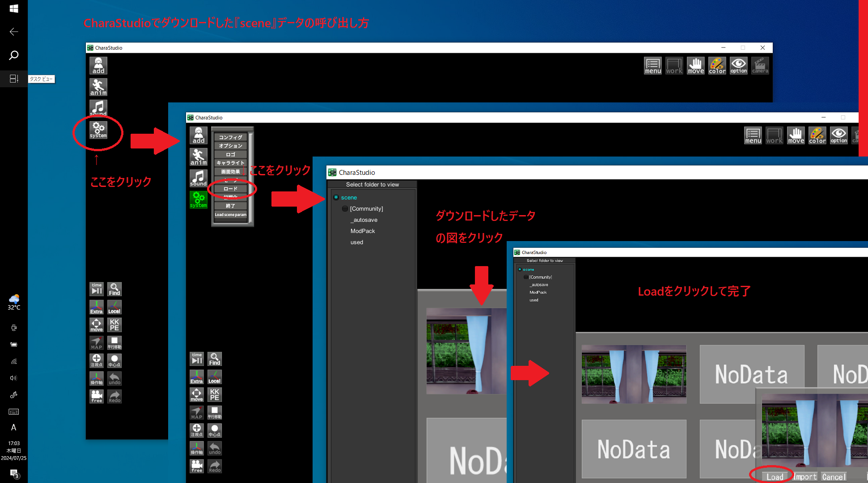
Task: Click the Extra axis icon in rearmost window
Action: point(97,307)
